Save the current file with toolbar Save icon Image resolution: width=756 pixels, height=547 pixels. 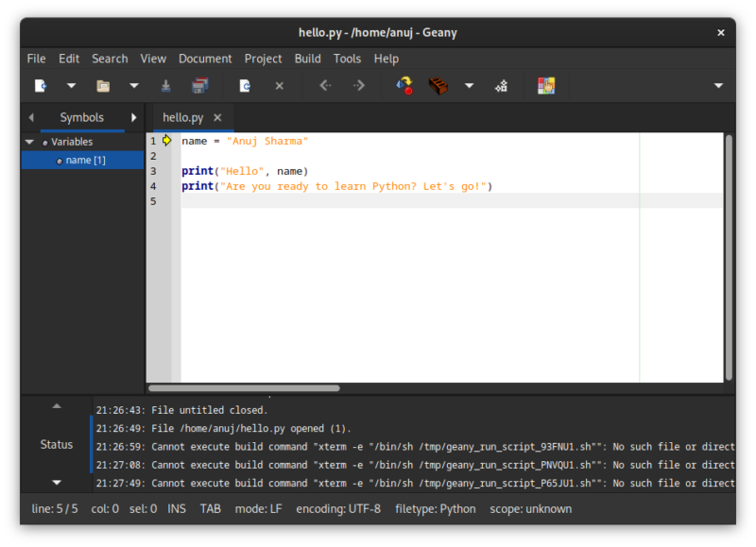pyautogui.click(x=165, y=85)
